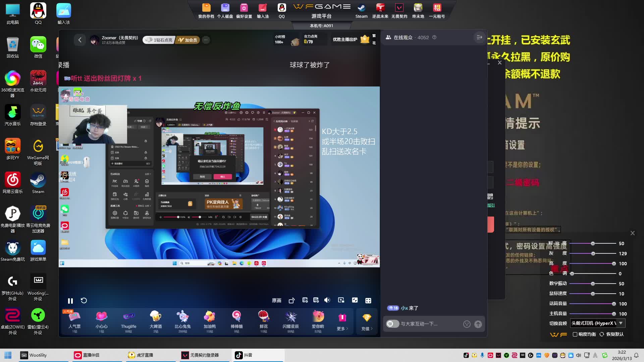
Task: Expand 更多 gifts list
Action: (x=342, y=322)
